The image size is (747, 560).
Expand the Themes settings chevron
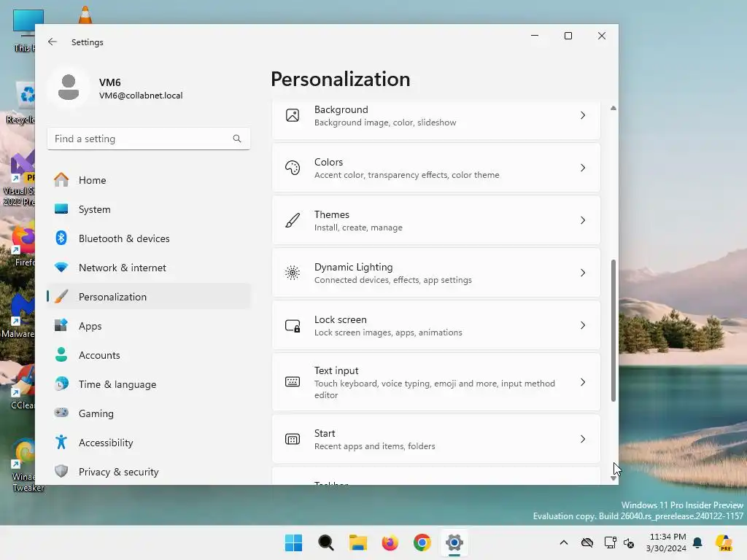tap(583, 220)
